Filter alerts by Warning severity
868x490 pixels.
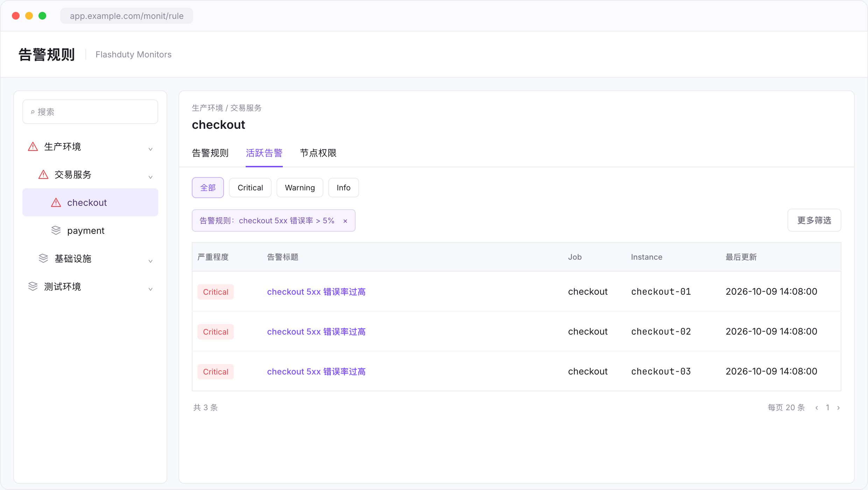pyautogui.click(x=300, y=188)
